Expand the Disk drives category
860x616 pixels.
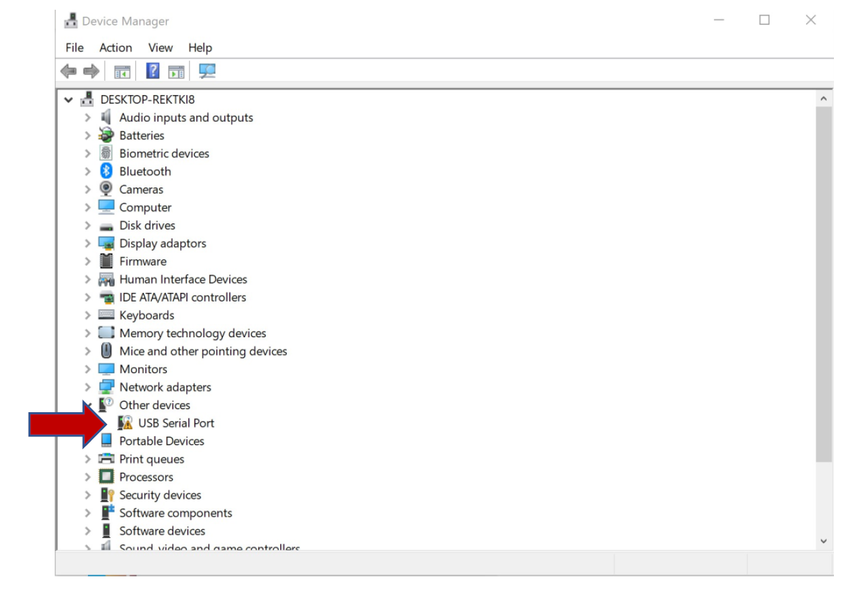click(87, 225)
